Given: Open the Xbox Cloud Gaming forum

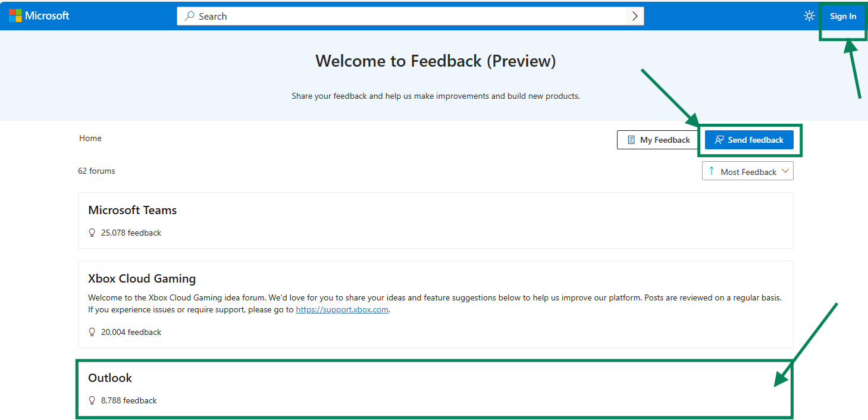Looking at the screenshot, I should pyautogui.click(x=435, y=304).
